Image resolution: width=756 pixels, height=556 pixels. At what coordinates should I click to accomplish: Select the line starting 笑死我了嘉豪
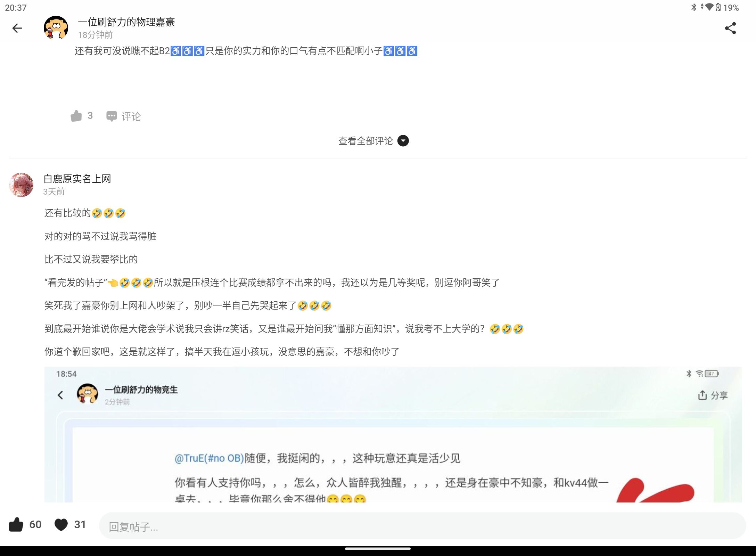tap(188, 305)
